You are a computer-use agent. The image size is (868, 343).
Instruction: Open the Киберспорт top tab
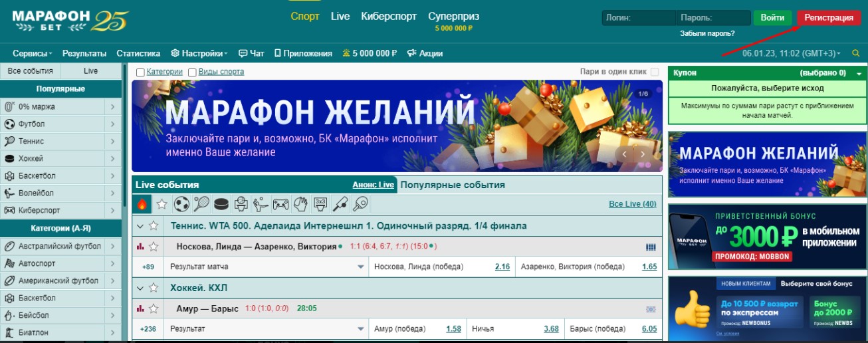[x=389, y=17]
